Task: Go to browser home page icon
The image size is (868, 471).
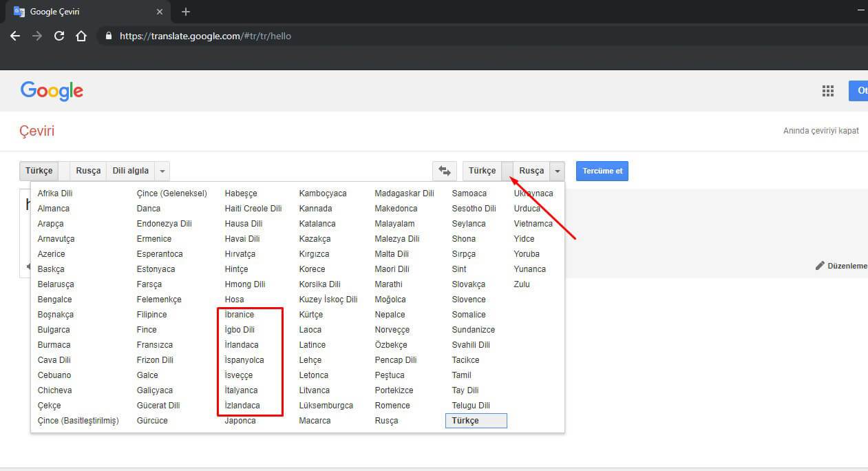Action: 81,36
